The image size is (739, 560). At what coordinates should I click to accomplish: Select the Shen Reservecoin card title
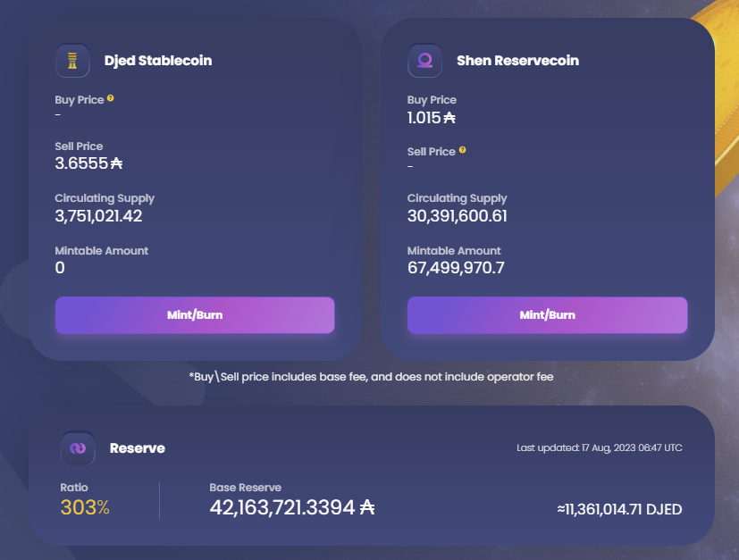click(517, 60)
